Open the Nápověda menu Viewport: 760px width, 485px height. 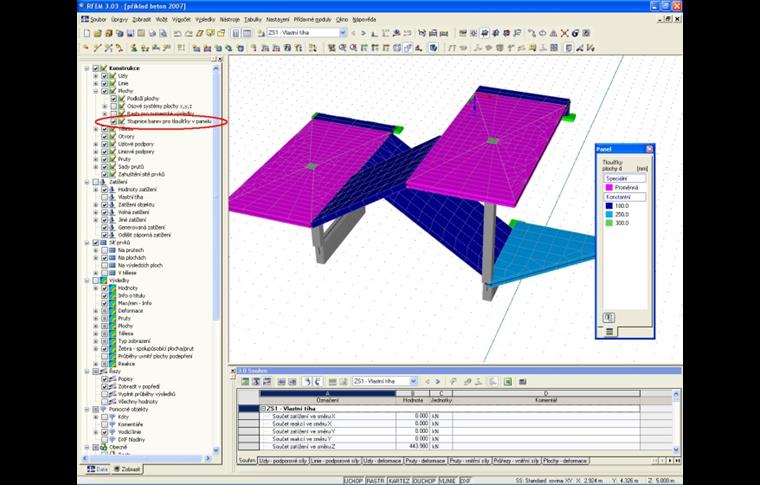point(364,19)
